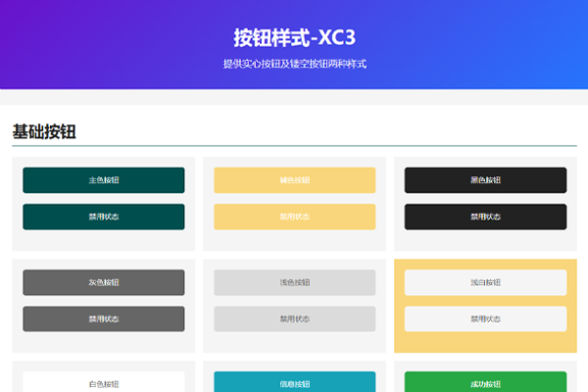588x392 pixels.
Task: Click the yellow card background around 浅白按钮
Action: pos(485,343)
